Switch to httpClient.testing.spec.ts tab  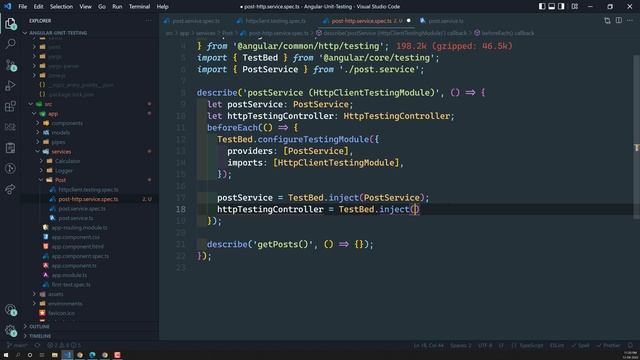click(275, 21)
